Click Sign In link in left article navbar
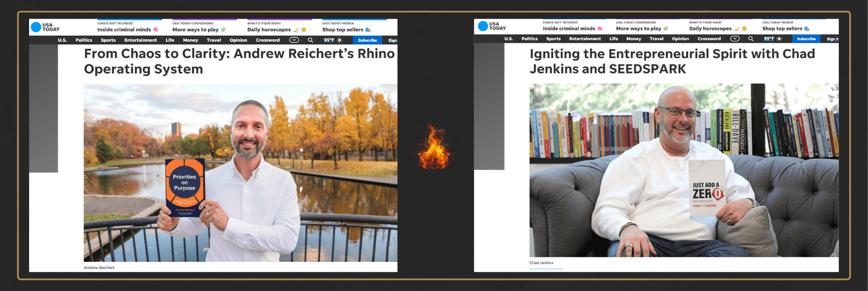Viewport: 868px width, 291px height. coord(393,40)
